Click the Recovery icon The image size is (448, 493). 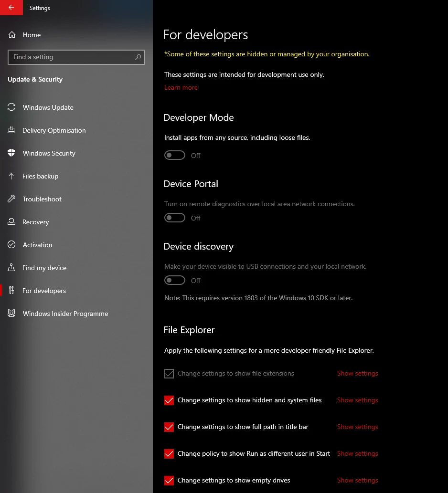point(11,221)
